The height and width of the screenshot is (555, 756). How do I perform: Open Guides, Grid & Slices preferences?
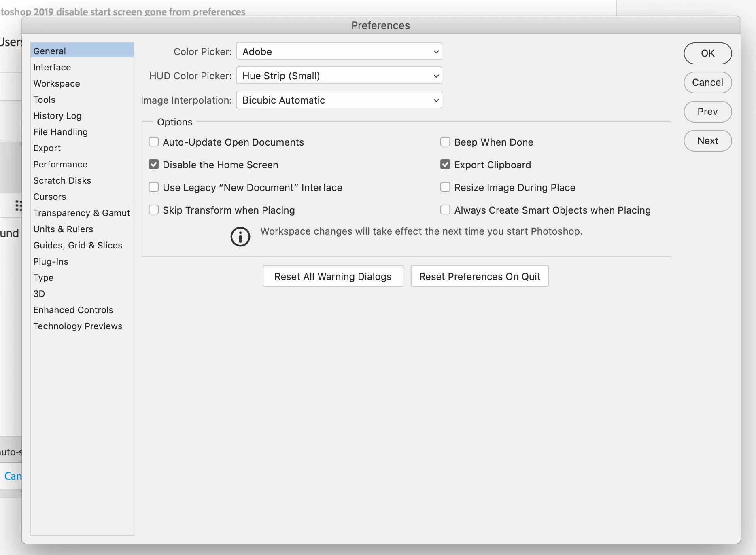click(82, 245)
